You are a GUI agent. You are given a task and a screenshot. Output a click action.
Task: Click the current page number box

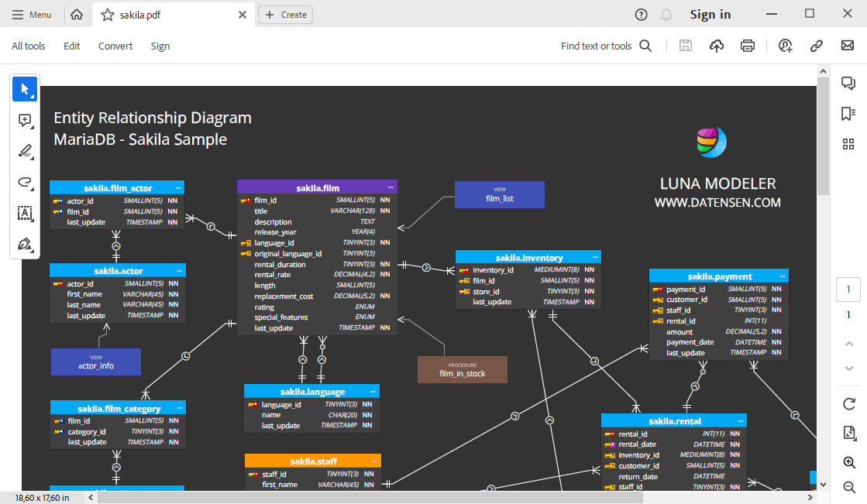[x=848, y=289]
